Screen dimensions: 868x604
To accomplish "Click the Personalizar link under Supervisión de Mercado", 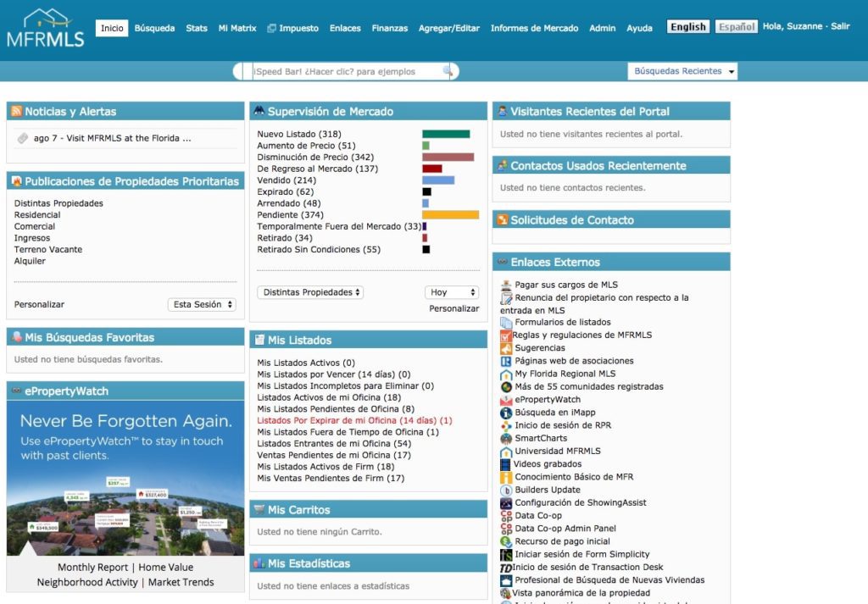I will point(453,308).
